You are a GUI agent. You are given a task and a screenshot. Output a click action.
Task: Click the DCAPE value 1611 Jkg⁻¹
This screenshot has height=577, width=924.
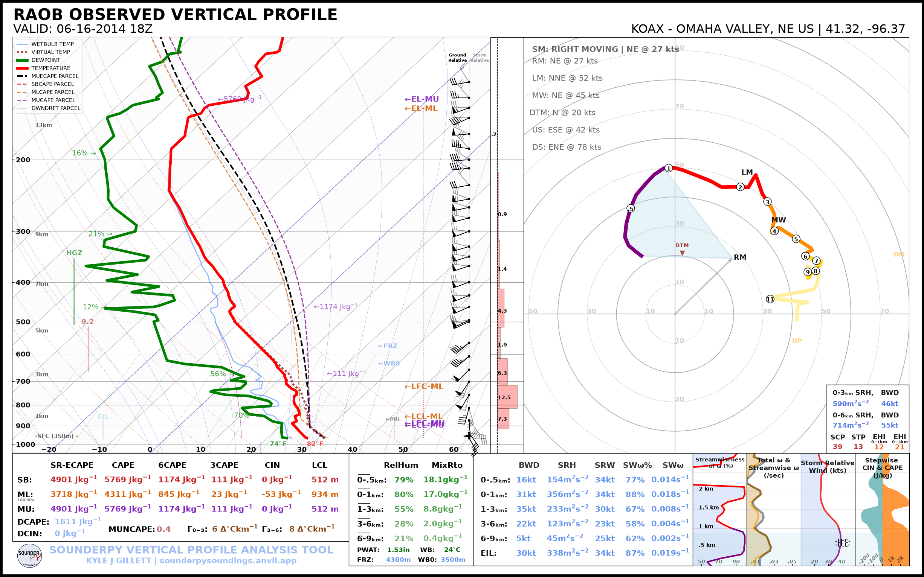click(x=78, y=521)
